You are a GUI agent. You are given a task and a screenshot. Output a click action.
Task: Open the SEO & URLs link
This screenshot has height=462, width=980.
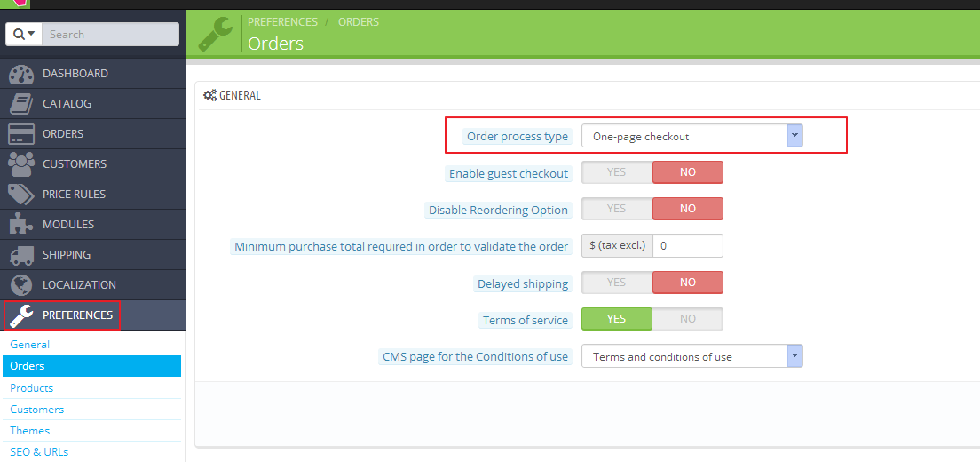[x=39, y=452]
